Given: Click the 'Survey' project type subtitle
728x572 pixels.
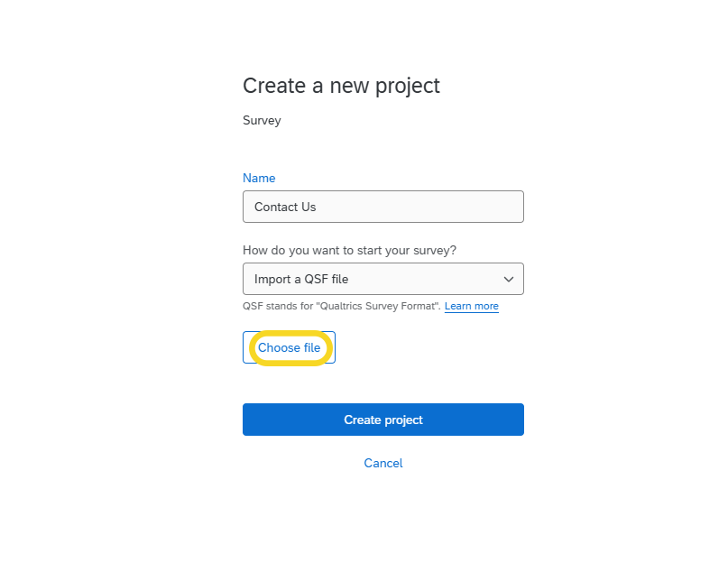Looking at the screenshot, I should click(x=262, y=120).
